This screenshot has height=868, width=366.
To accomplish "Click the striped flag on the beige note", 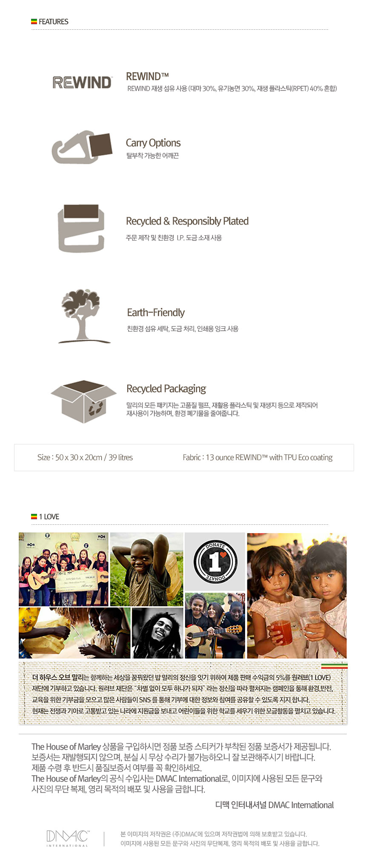I will pyautogui.click(x=334, y=666).
